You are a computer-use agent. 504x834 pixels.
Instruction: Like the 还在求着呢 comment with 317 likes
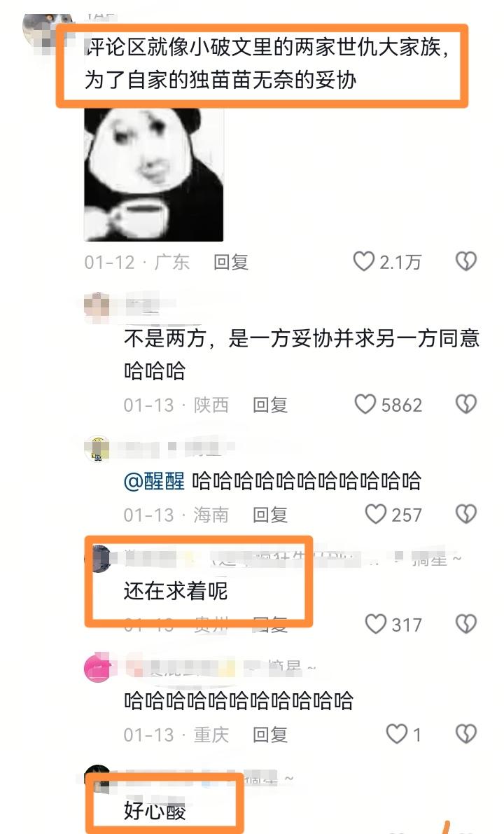pos(375,624)
